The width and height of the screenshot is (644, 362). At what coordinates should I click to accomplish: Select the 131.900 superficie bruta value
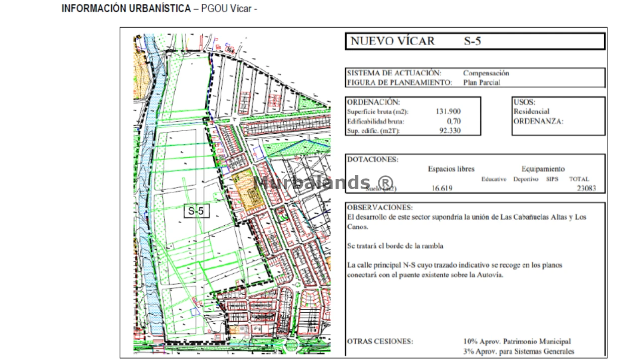pyautogui.click(x=448, y=112)
